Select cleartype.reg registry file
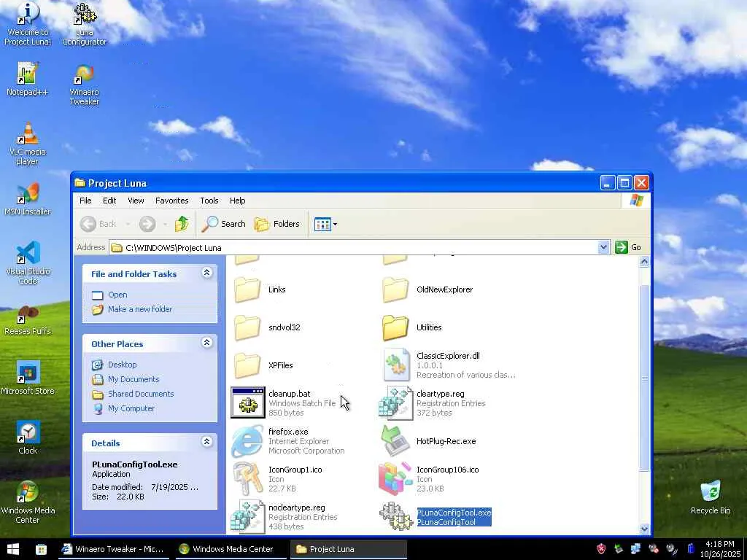The width and height of the screenshot is (747, 560). pyautogui.click(x=432, y=402)
